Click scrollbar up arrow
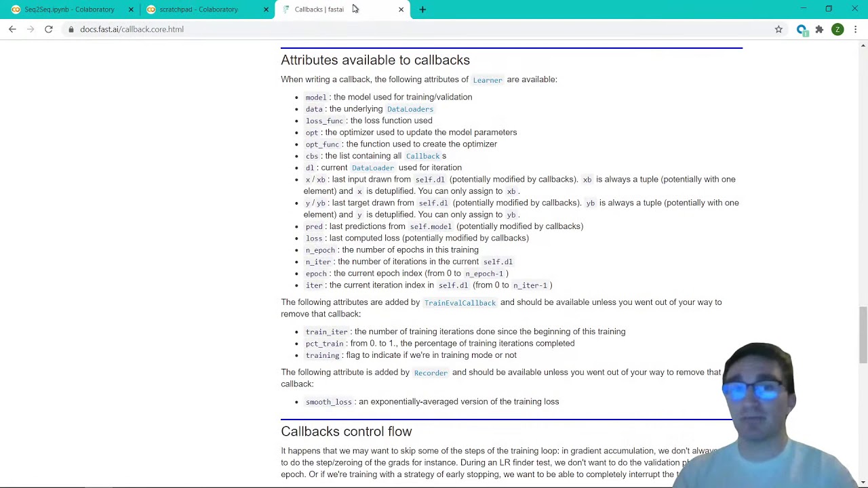The image size is (868, 488). (x=863, y=45)
